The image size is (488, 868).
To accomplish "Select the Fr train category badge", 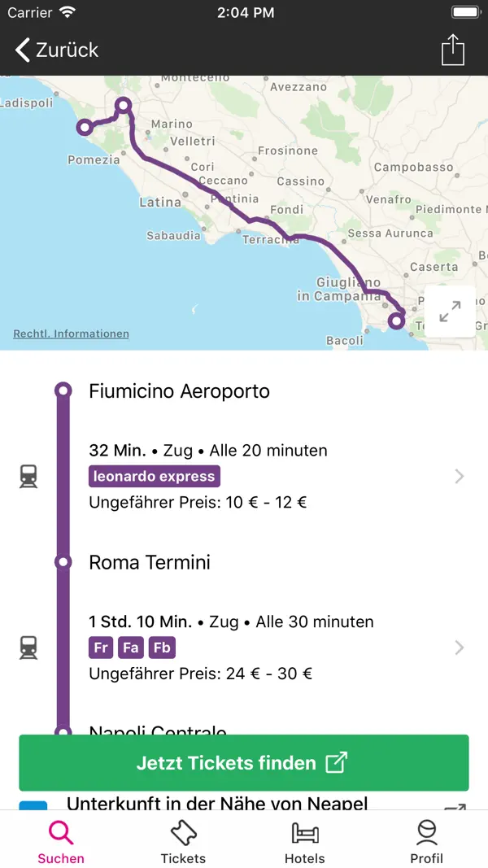I will pos(100,647).
